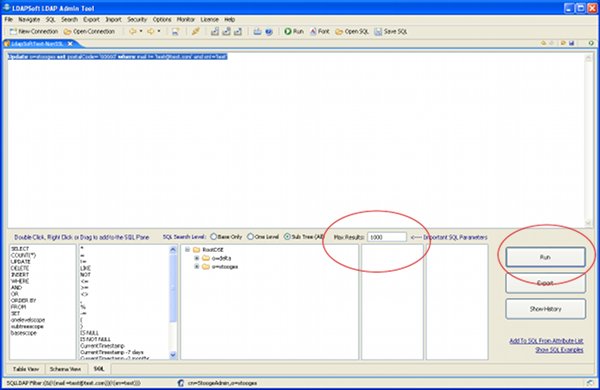Open the back arrow history dropdown
The height and width of the screenshot is (390, 600).
[x=141, y=31]
